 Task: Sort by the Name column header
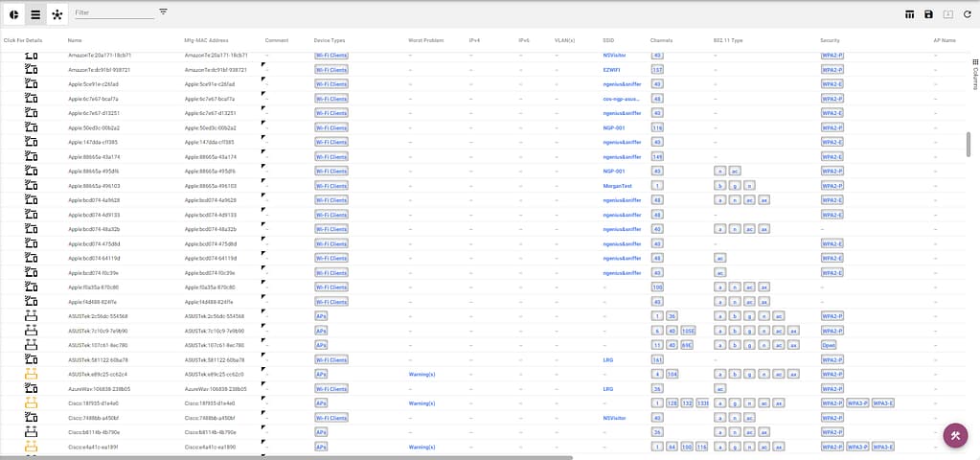[x=76, y=40]
